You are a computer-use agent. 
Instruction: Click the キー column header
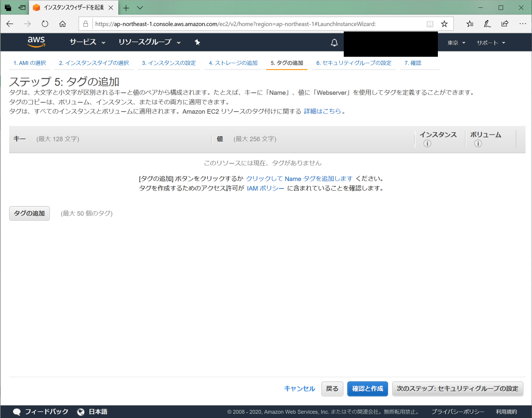click(x=19, y=139)
